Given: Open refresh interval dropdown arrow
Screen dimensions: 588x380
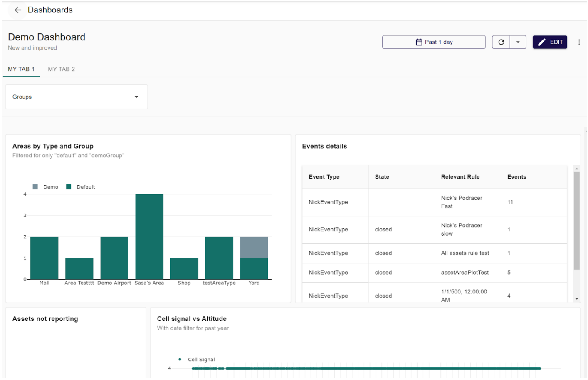Looking at the screenshot, I should (518, 42).
